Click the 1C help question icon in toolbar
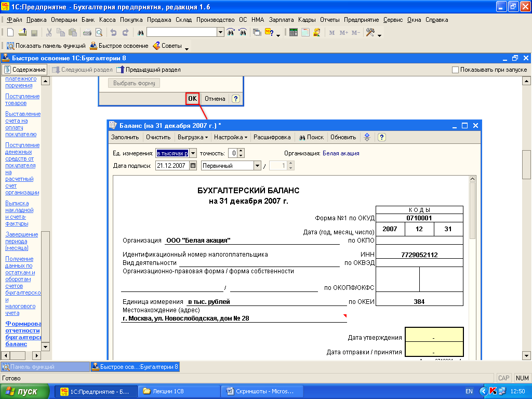Screen dimensions: 532x399 pos(270,33)
